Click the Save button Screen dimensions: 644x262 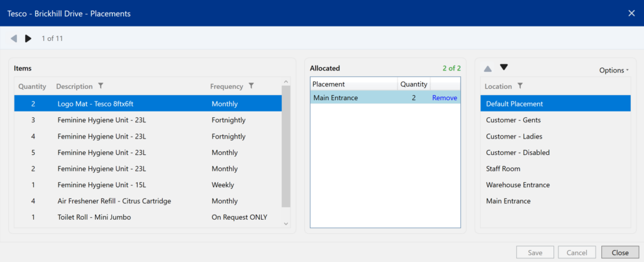(x=535, y=253)
